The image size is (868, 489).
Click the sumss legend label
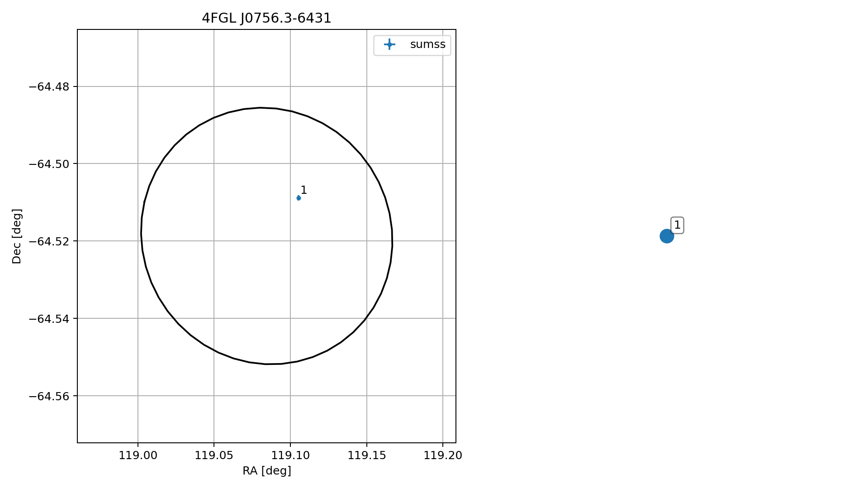coord(428,44)
